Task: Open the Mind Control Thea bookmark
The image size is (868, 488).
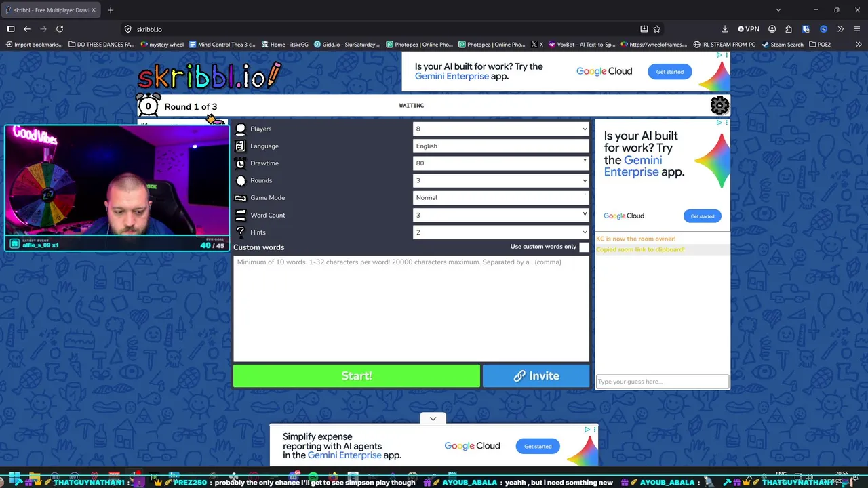Action: coord(222,45)
